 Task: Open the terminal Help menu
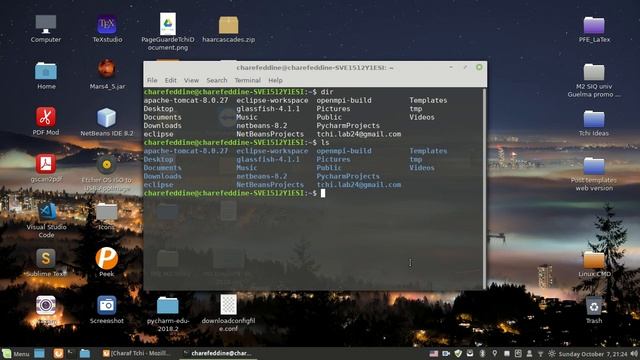275,80
